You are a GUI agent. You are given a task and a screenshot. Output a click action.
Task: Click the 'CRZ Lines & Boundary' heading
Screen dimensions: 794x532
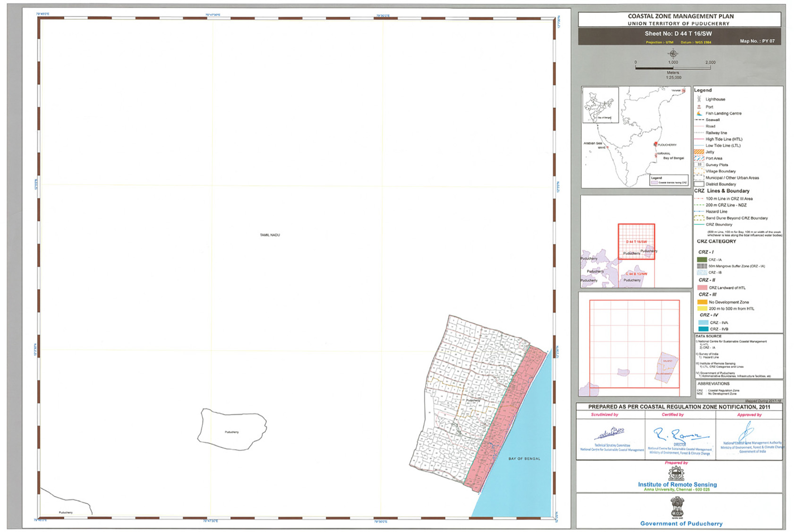pos(722,191)
